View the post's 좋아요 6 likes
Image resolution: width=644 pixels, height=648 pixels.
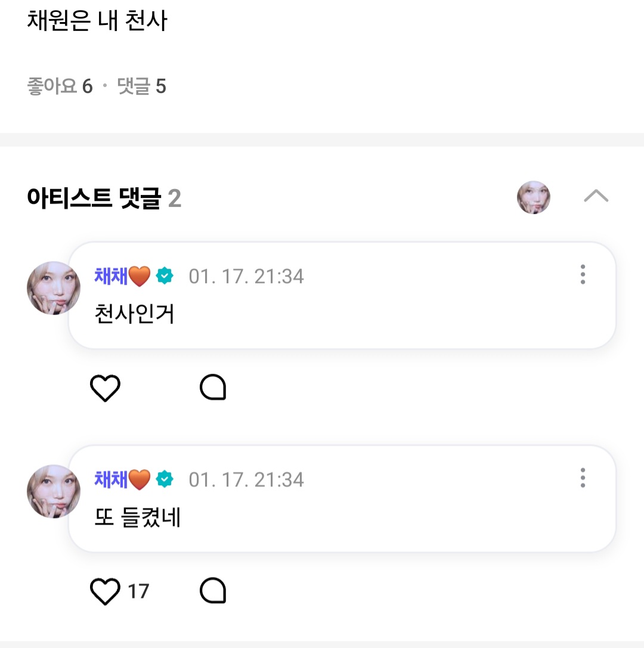coord(60,87)
